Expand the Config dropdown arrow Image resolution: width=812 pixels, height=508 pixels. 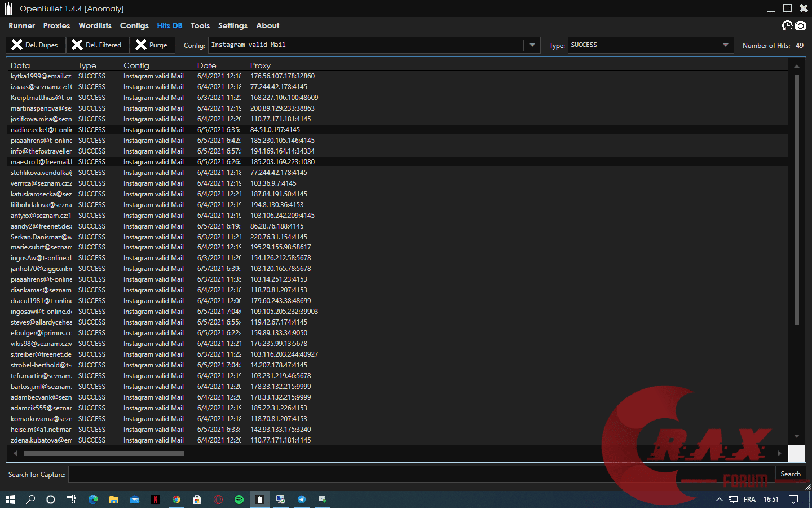tap(532, 45)
